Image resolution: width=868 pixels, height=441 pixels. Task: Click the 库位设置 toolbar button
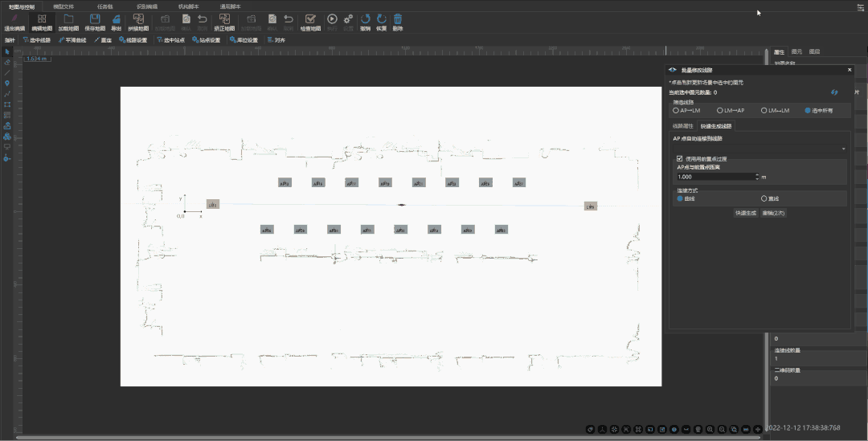(x=244, y=40)
